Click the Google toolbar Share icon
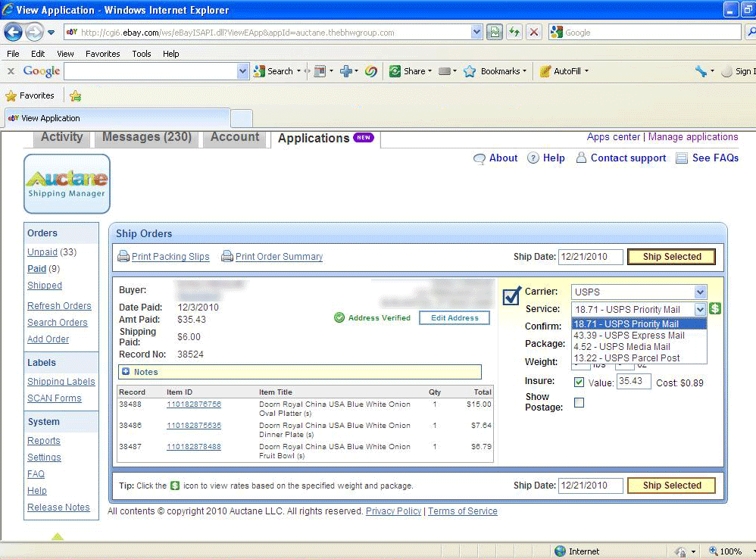The image size is (756, 559). (395, 71)
